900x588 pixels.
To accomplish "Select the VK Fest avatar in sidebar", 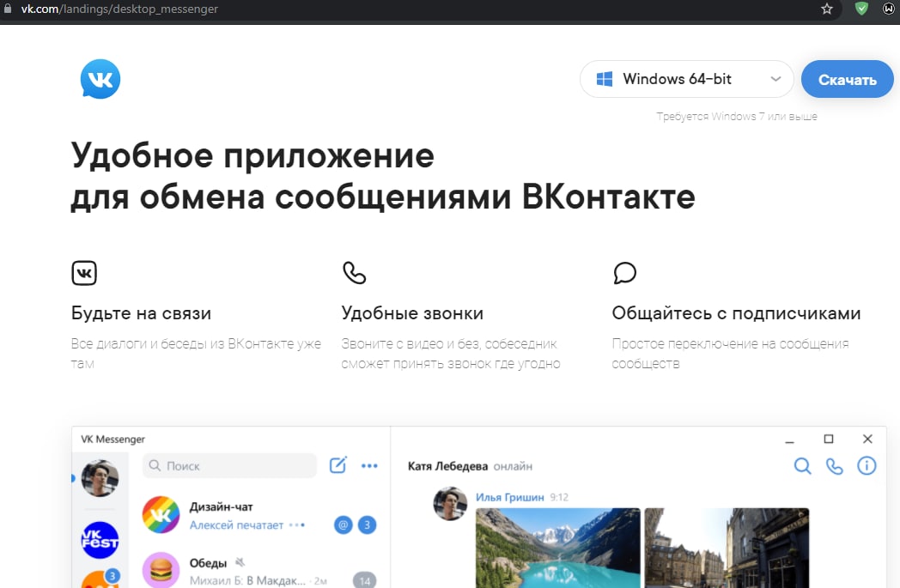I will click(100, 541).
